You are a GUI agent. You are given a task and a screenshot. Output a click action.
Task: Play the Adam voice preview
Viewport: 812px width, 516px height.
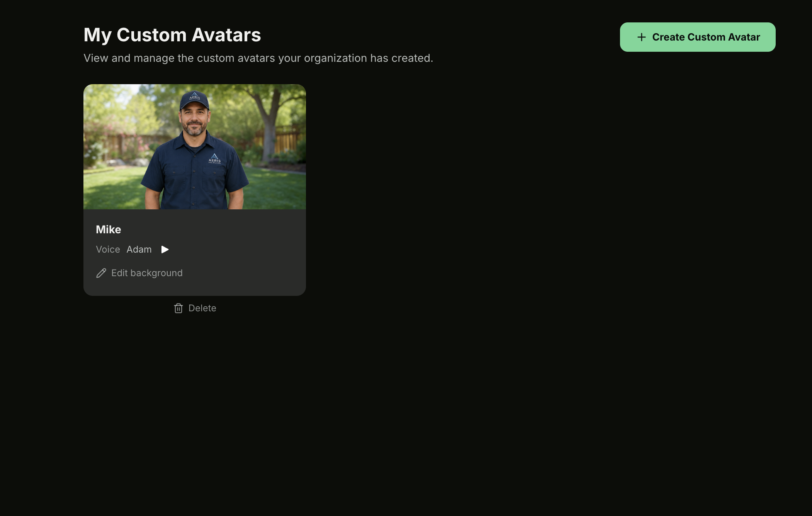pos(165,250)
